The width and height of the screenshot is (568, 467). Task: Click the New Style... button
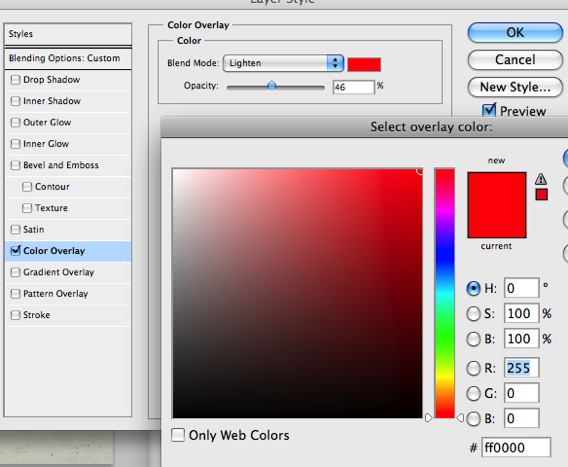(515, 87)
